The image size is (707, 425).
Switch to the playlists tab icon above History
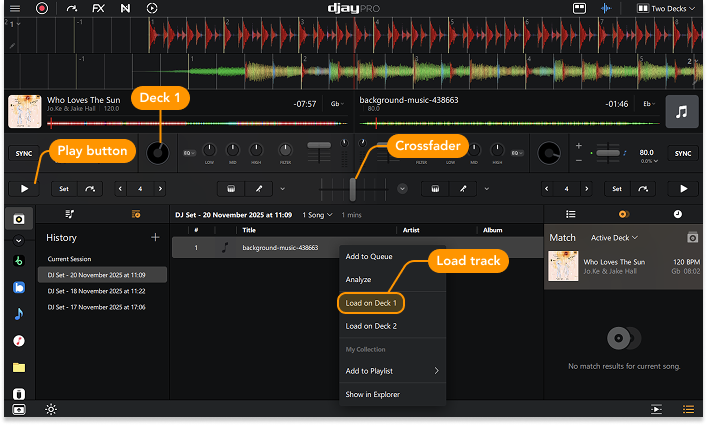(x=69, y=214)
